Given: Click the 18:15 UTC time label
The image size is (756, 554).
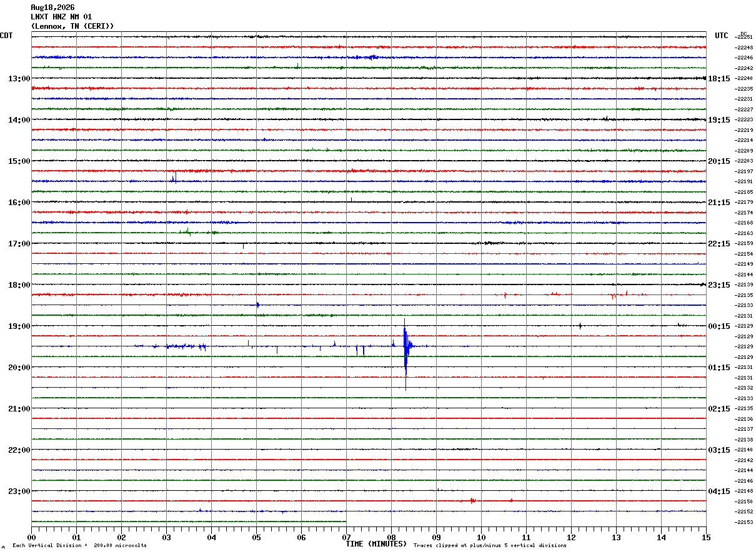Looking at the screenshot, I should coord(719,79).
